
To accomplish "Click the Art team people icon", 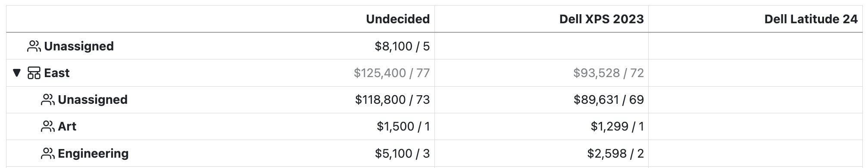I will tap(48, 126).
